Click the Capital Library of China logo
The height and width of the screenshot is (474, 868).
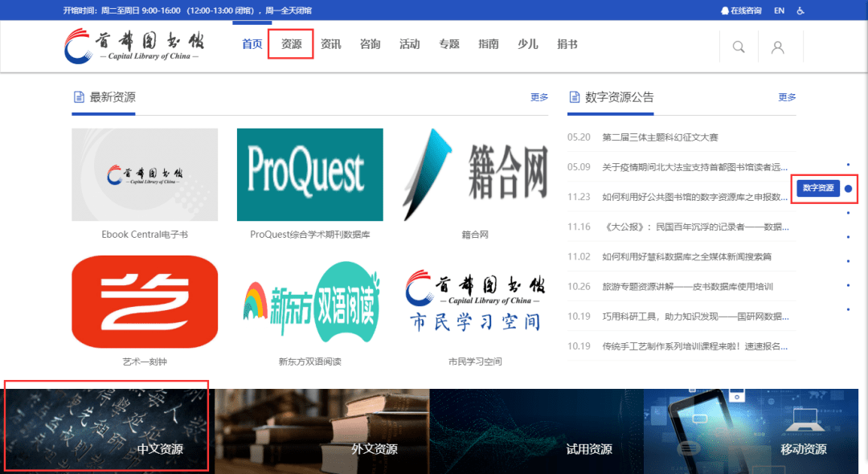point(134,47)
